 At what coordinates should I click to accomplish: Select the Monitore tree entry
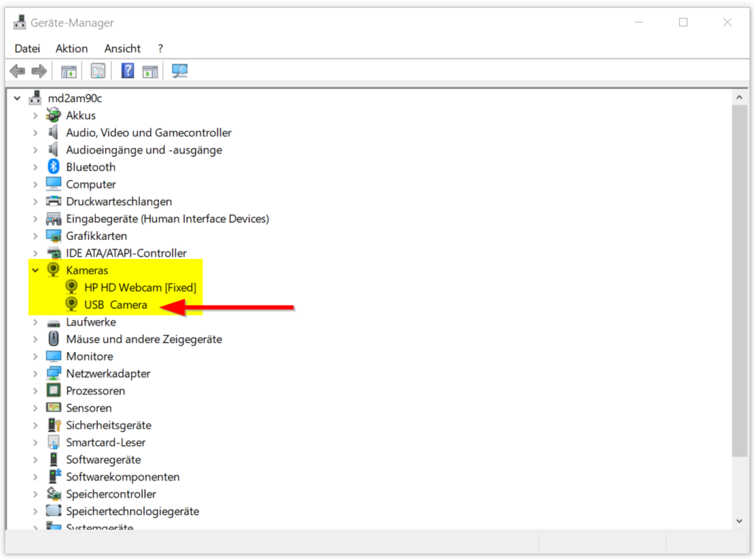pyautogui.click(x=89, y=356)
